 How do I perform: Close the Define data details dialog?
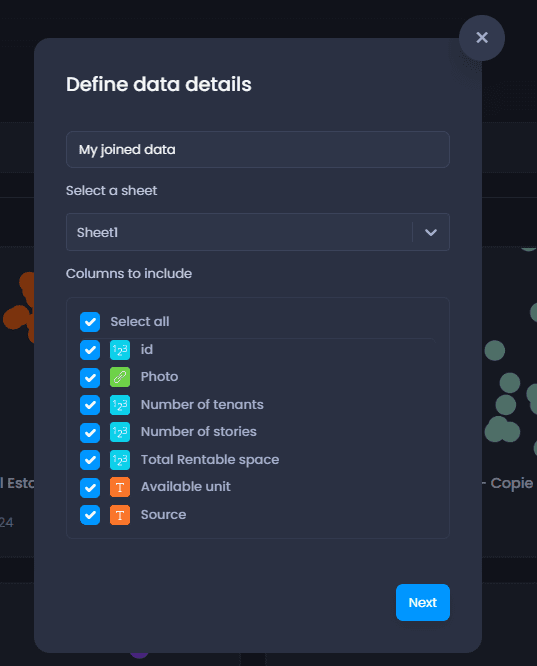(482, 38)
